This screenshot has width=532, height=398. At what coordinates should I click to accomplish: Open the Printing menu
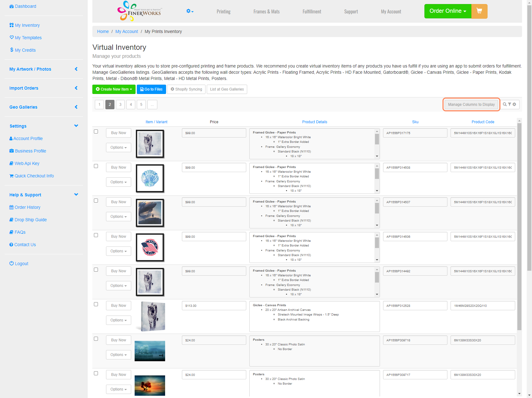224,12
